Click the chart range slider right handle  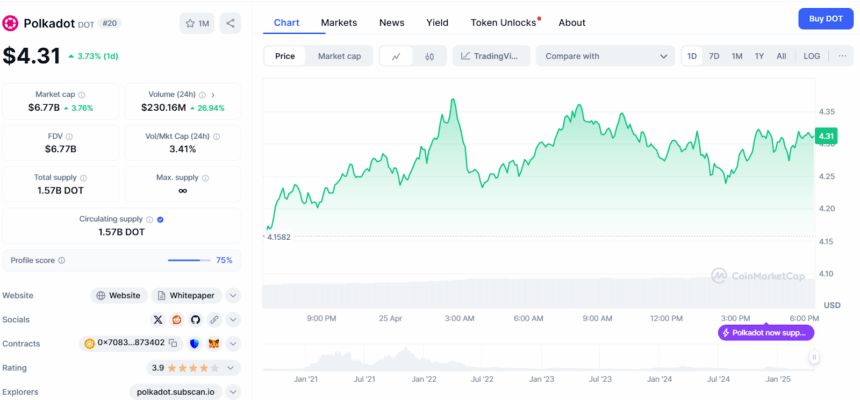[x=814, y=357]
